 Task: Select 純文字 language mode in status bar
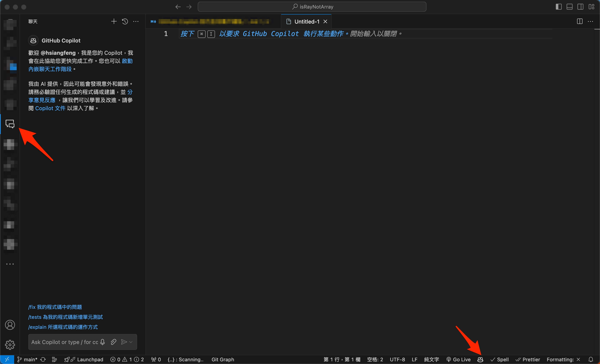pos(431,359)
